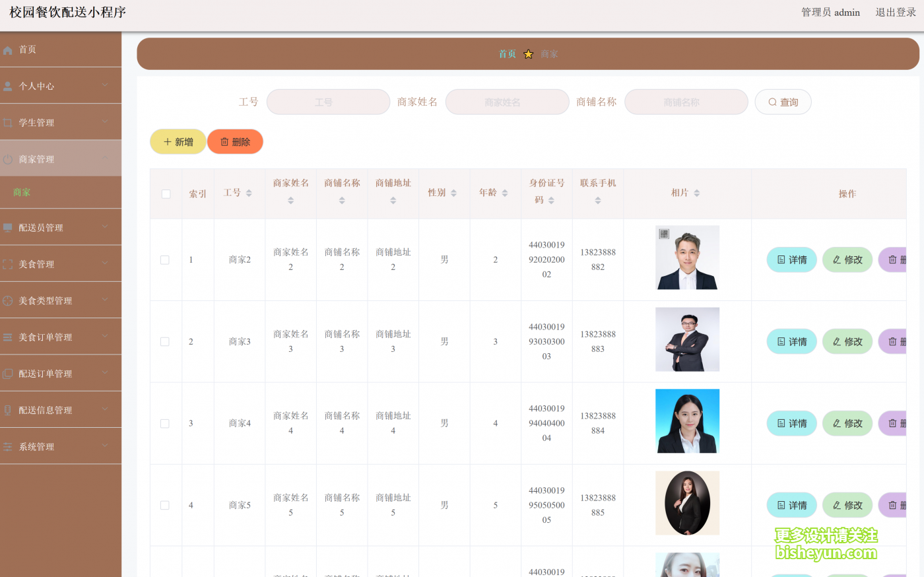
Task: Click the sliders icon beside 系统管理
Action: (x=8, y=447)
